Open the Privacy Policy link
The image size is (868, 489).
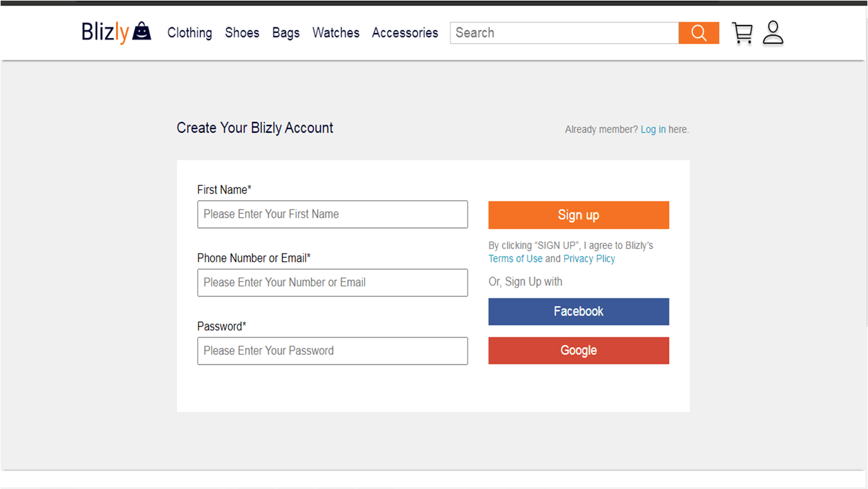(x=589, y=258)
